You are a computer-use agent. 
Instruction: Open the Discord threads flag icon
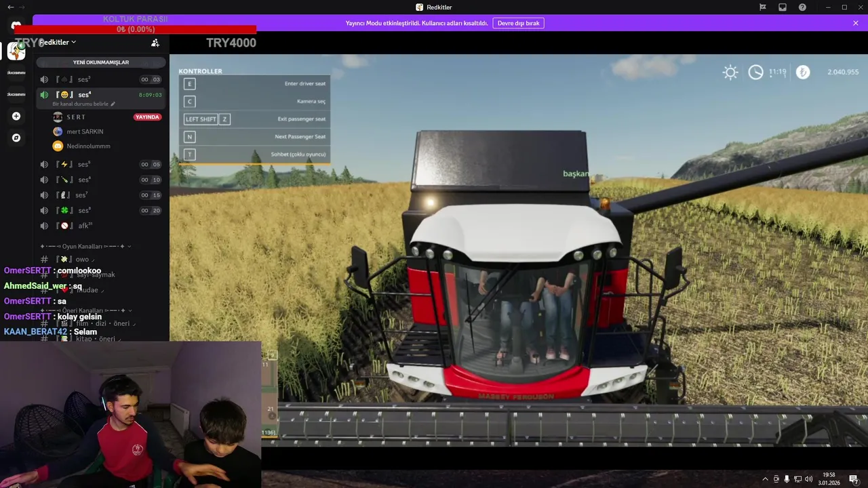[763, 7]
